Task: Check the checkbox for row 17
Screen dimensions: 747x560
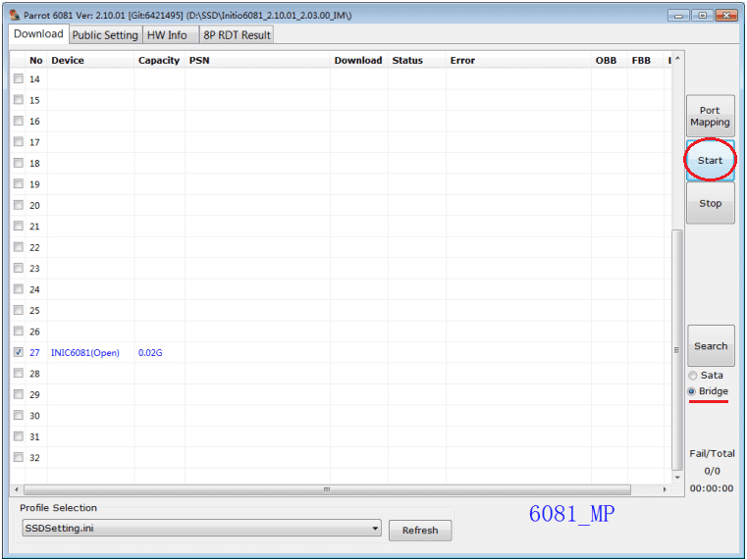Action: [x=18, y=141]
